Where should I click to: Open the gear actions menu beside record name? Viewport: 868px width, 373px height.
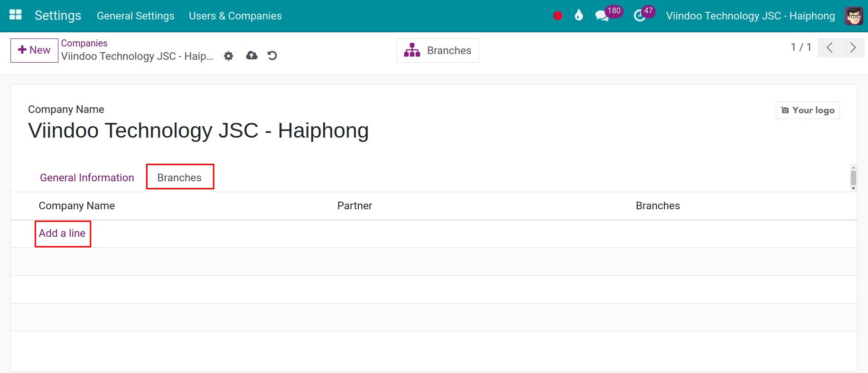pyautogui.click(x=228, y=56)
